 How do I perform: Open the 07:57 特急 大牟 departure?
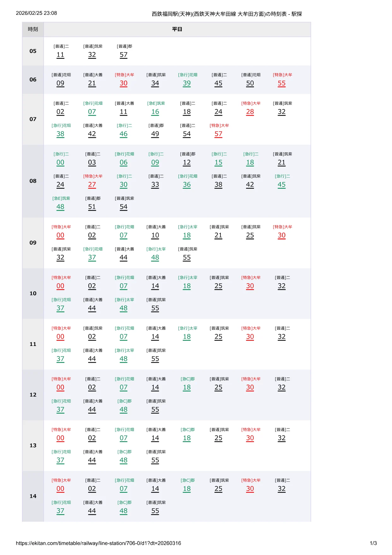218,134
